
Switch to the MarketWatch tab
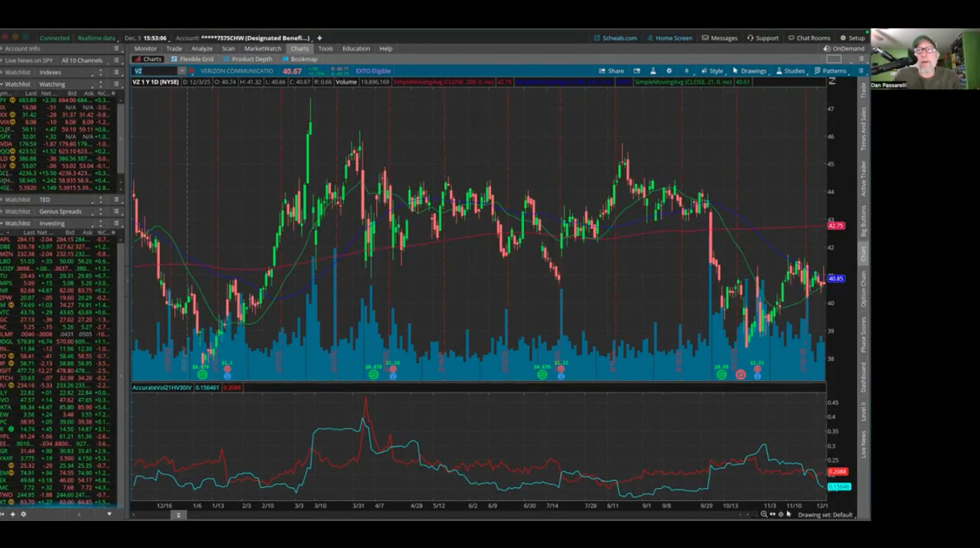tap(263, 48)
